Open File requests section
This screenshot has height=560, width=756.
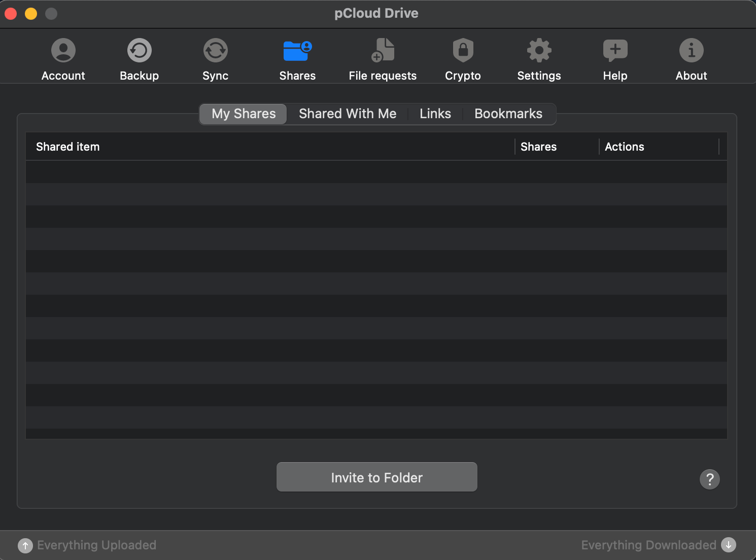[383, 59]
